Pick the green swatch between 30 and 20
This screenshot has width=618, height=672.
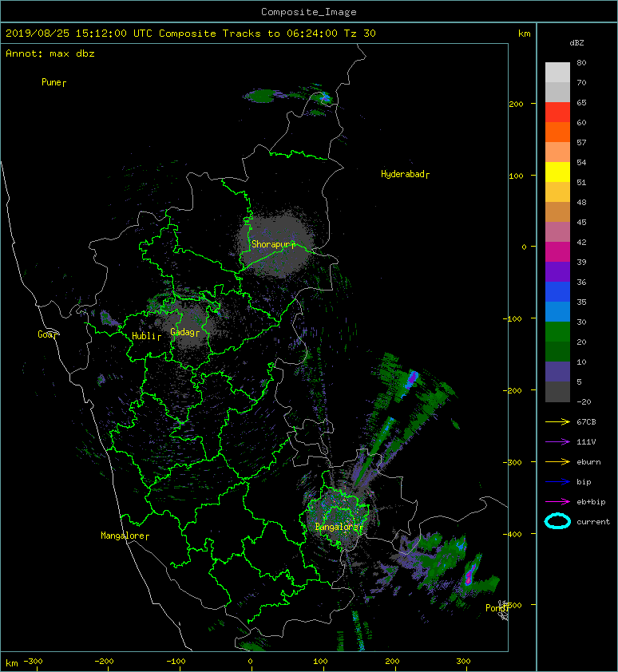tap(557, 332)
